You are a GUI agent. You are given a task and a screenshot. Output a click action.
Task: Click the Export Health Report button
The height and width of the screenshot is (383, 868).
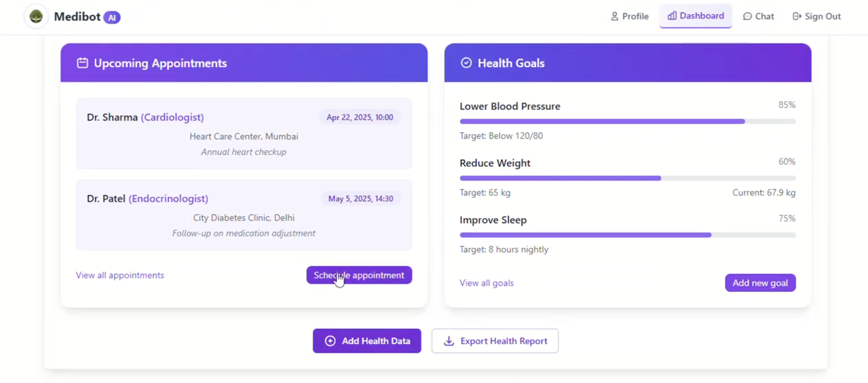coord(495,341)
